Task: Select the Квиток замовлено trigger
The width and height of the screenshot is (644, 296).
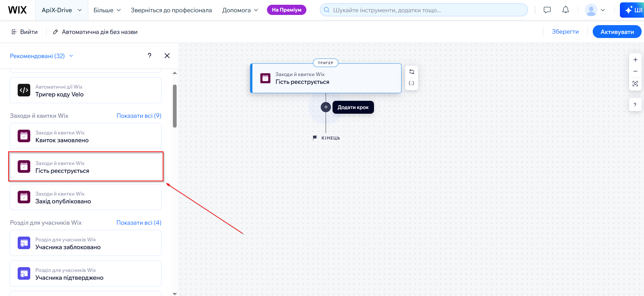Action: coord(86,136)
